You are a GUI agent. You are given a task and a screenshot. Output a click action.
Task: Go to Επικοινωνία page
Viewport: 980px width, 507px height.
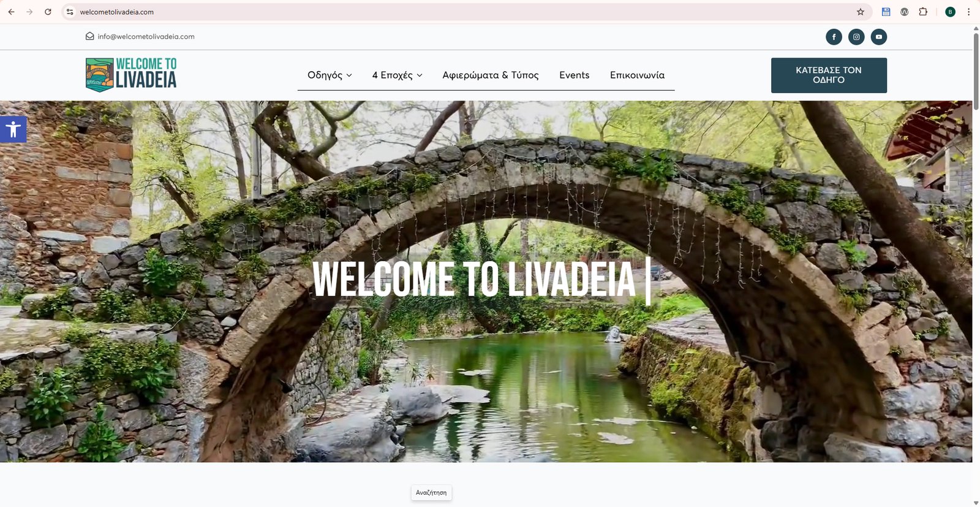click(x=637, y=75)
